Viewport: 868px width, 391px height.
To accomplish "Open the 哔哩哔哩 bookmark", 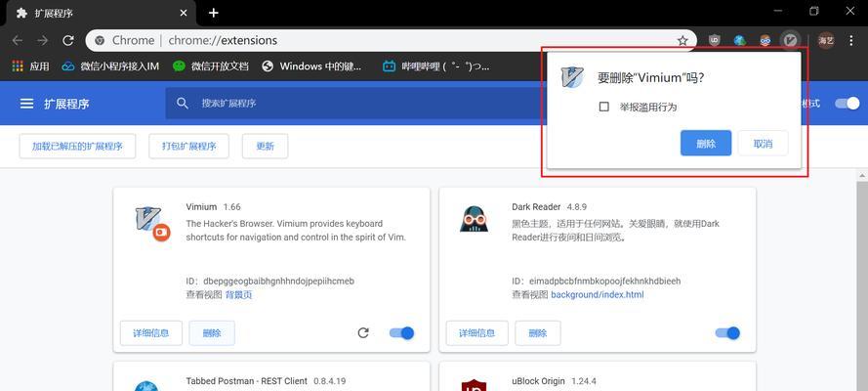I will 436,66.
